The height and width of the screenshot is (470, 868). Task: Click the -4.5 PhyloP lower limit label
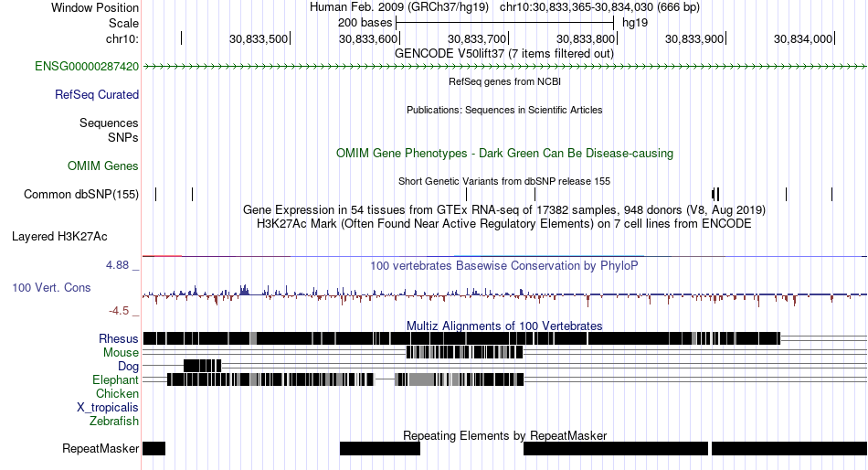(119, 311)
